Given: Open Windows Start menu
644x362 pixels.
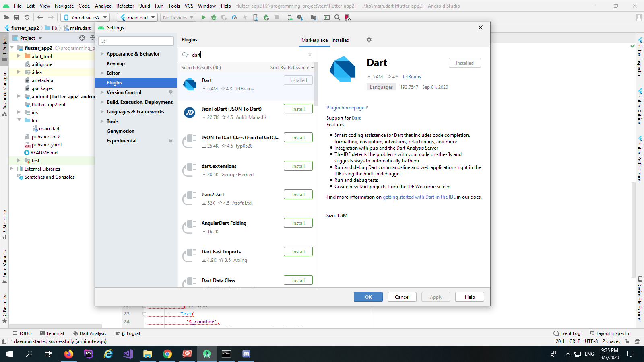Looking at the screenshot, I should pos(10,354).
